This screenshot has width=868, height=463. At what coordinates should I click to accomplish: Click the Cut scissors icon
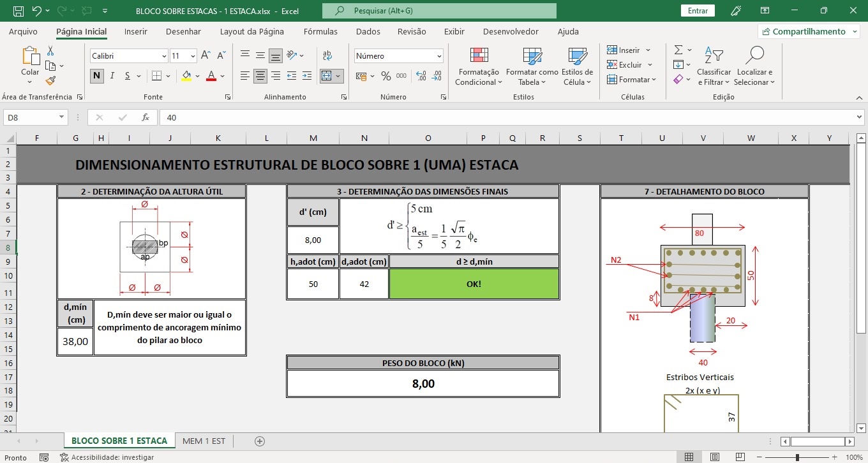pos(50,51)
